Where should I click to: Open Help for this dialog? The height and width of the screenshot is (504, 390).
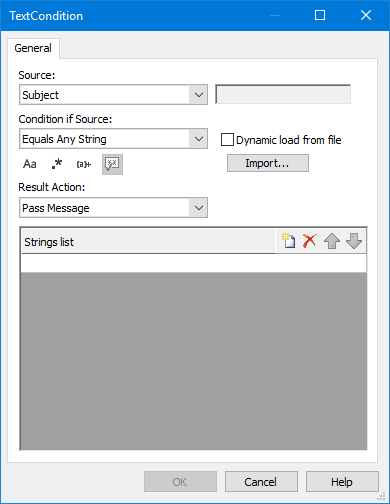[342, 482]
